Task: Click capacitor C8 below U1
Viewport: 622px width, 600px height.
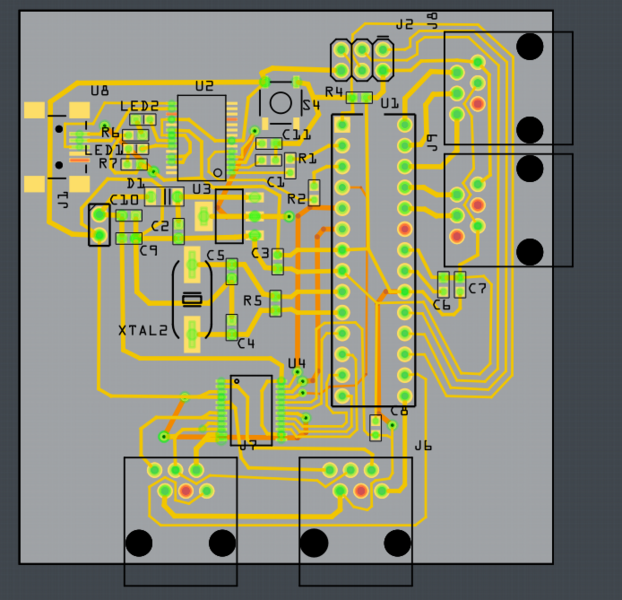Action: pyautogui.click(x=375, y=428)
